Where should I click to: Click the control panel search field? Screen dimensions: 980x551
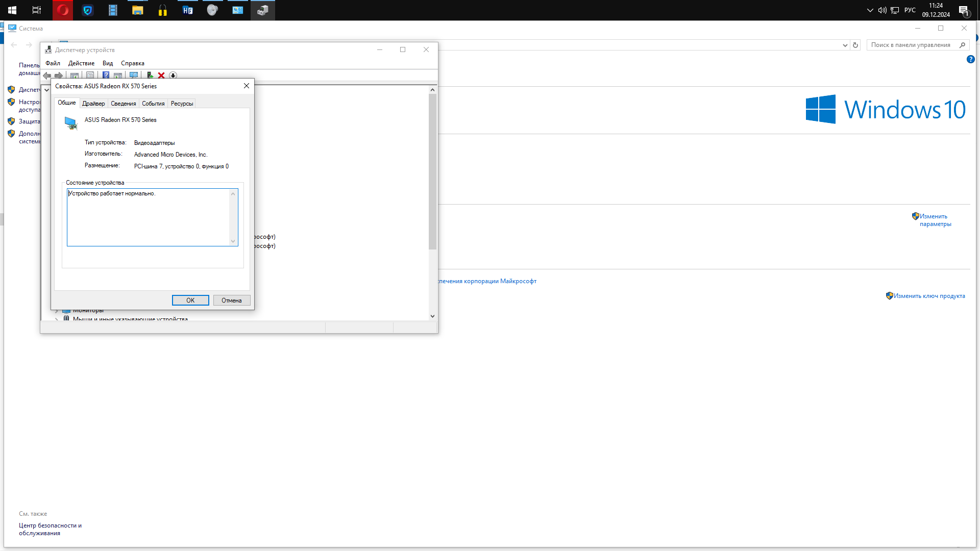coord(911,45)
